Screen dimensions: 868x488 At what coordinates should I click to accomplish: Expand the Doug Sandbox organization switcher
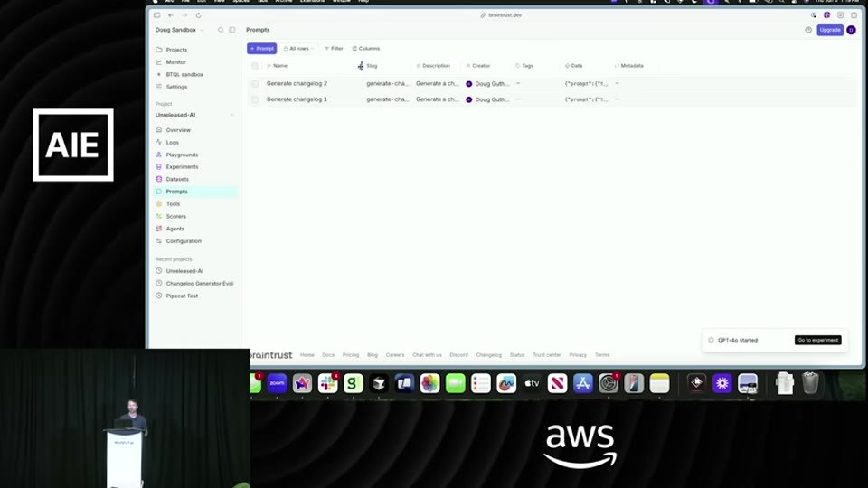click(x=179, y=30)
